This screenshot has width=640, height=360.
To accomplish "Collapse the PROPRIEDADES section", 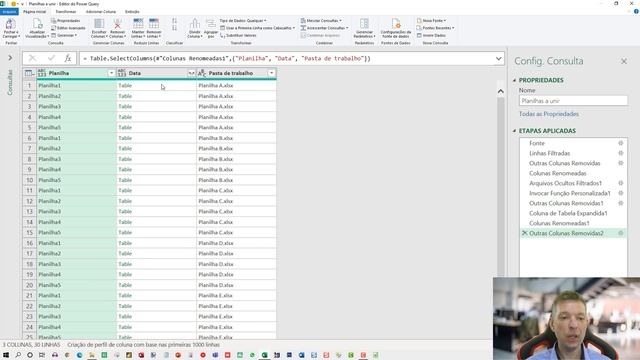I will pyautogui.click(x=514, y=80).
